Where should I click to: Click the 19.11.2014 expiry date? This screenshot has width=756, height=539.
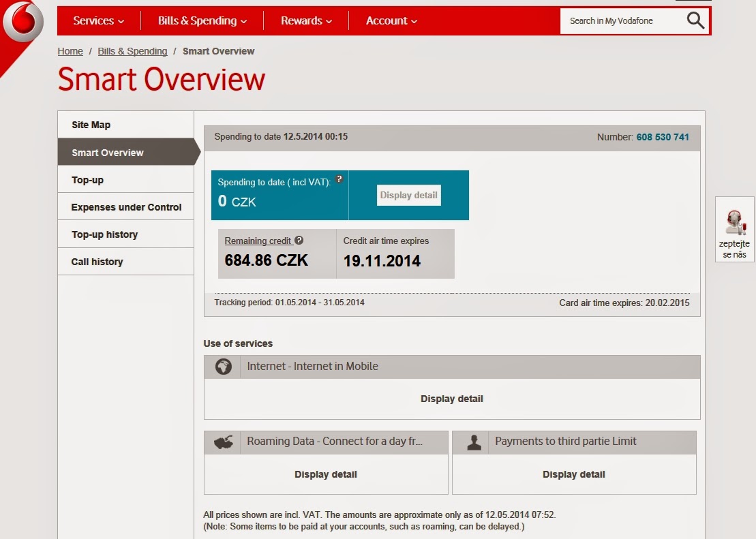coord(382,261)
